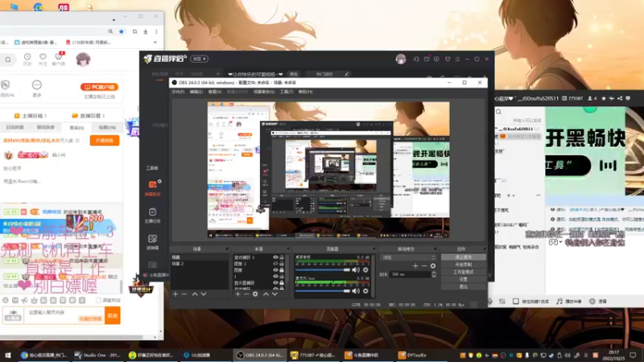Open source properties gear in sources panel
644x362 pixels.
pyautogui.click(x=255, y=294)
